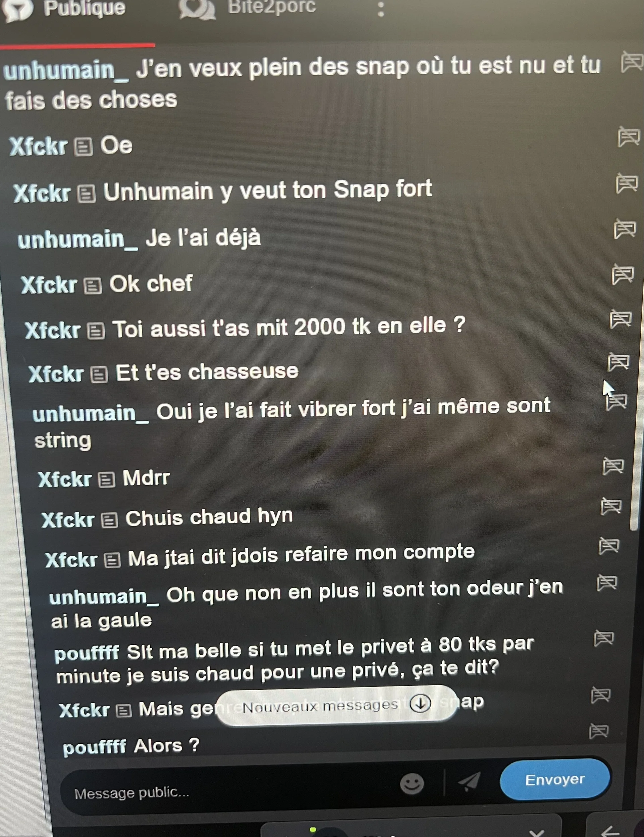Flag the 'Ok chef' message

click(623, 274)
